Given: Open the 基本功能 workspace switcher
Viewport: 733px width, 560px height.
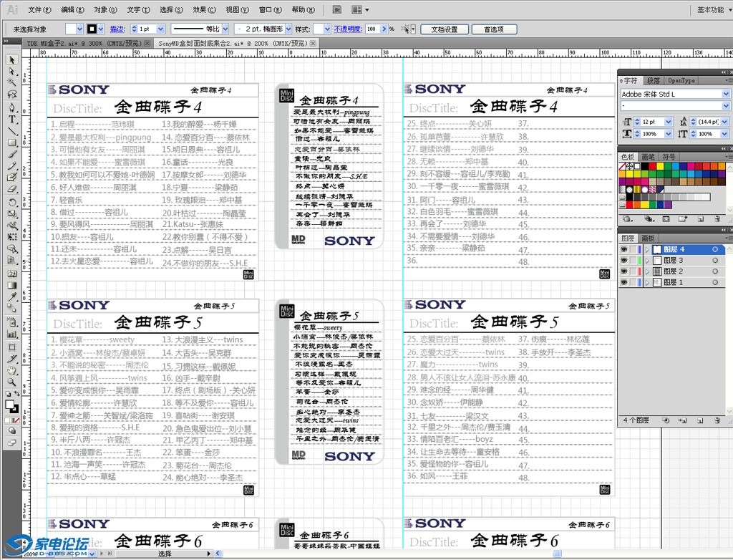Looking at the screenshot, I should coord(714,9).
